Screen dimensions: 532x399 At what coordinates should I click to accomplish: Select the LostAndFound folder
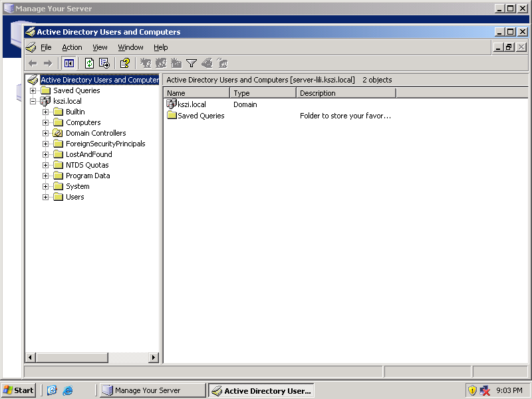[x=88, y=154]
